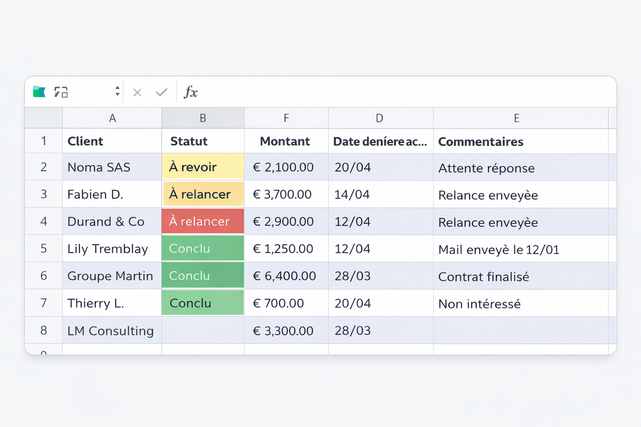The image size is (641, 427).
Task: Click the cell reference icon beside the folder
Action: (61, 92)
